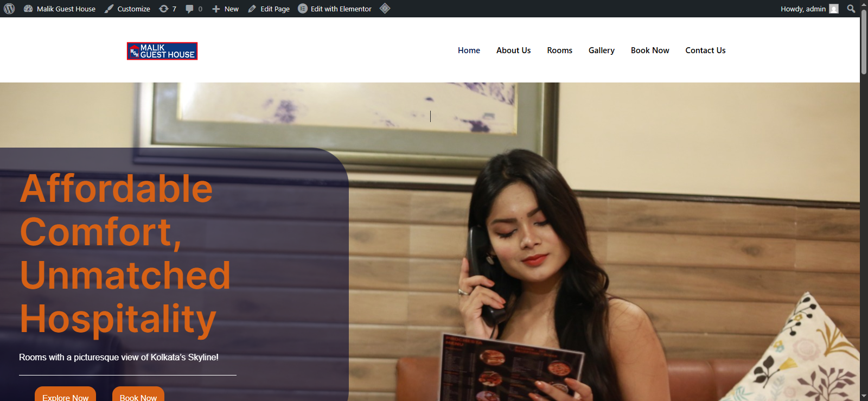
Task: Open the updates indicator showing 7
Action: coord(168,9)
